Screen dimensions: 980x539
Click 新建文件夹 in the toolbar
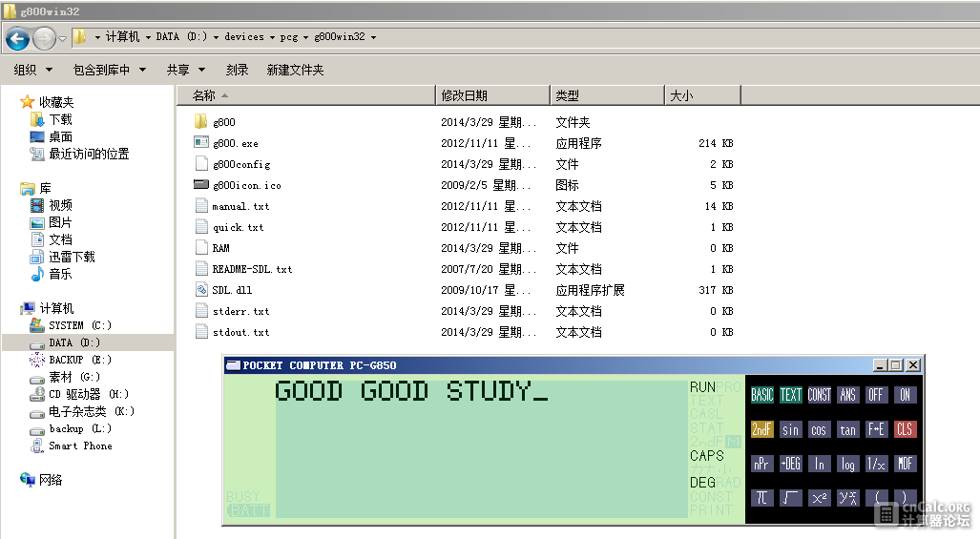tap(295, 70)
